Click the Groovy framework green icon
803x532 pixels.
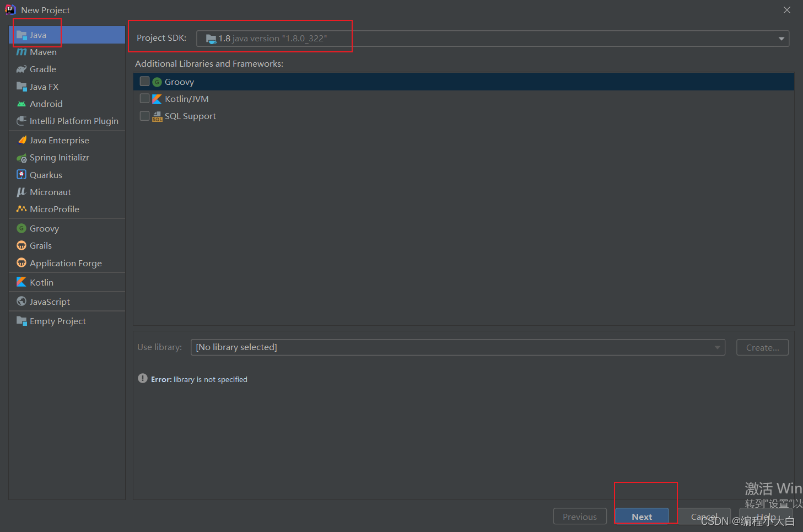[157, 82]
